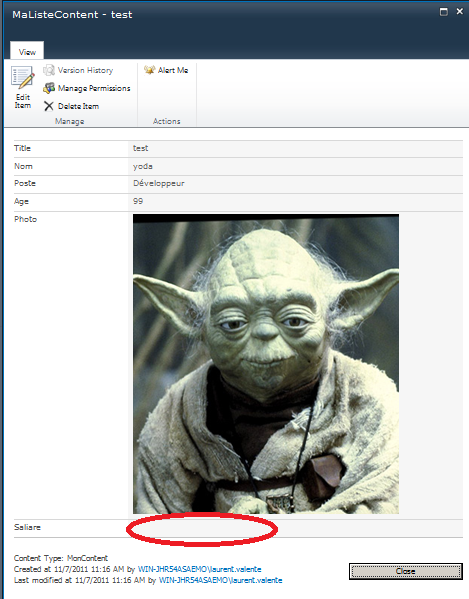The width and height of the screenshot is (469, 599).
Task: Select the Nom value "yoda"
Action: (143, 166)
